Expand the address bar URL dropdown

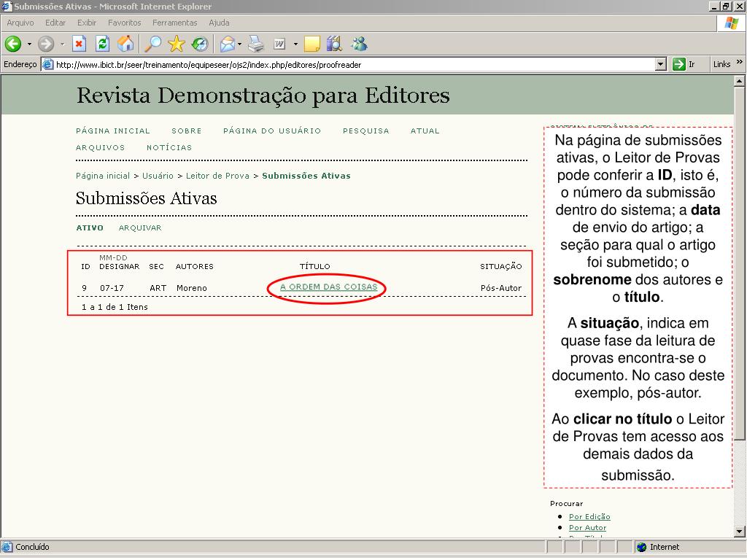tap(660, 64)
